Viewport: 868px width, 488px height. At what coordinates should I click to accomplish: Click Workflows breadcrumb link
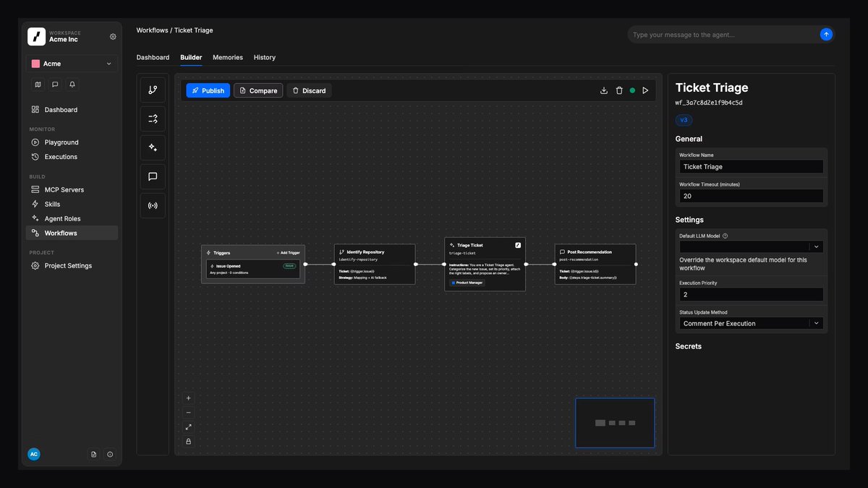tap(152, 30)
